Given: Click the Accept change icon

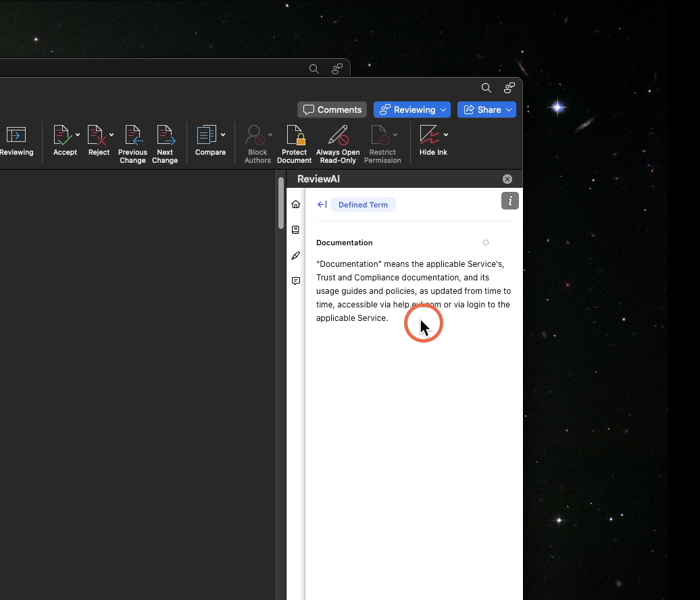Looking at the screenshot, I should pyautogui.click(x=61, y=135).
